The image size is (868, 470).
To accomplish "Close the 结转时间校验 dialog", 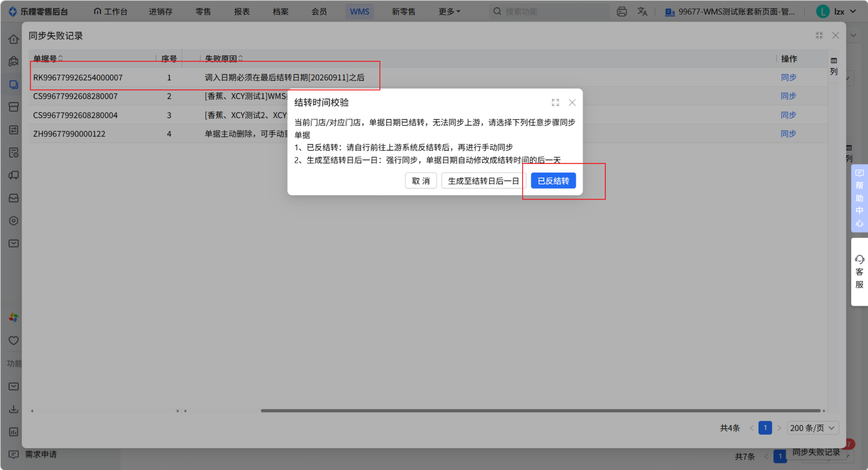I will coord(572,103).
